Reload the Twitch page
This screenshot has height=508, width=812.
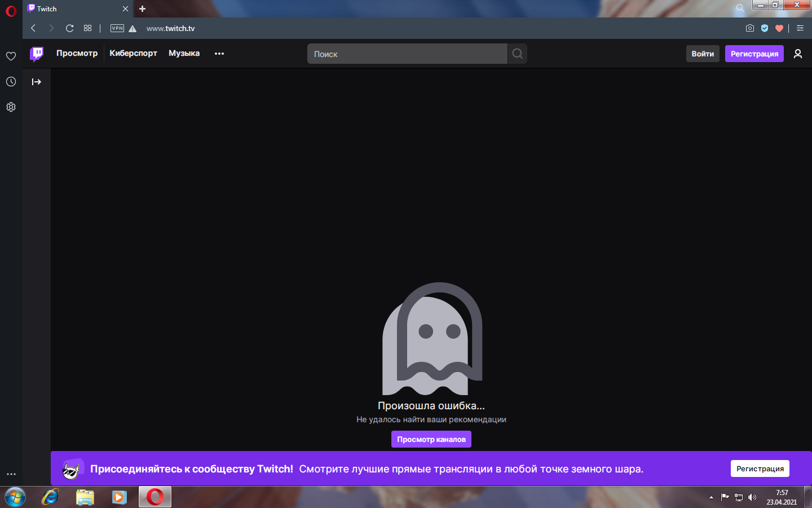pyautogui.click(x=70, y=28)
